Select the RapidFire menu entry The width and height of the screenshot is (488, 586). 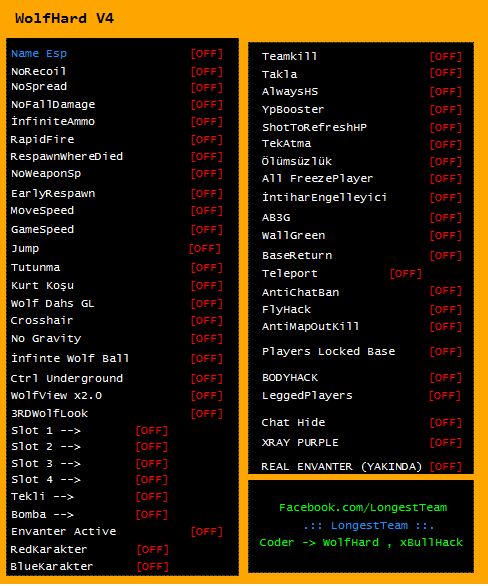(42, 139)
